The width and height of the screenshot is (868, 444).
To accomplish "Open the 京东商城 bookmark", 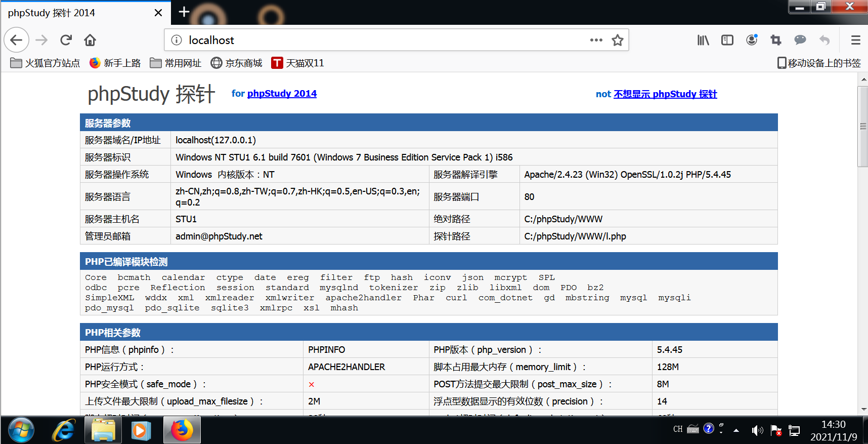I will pyautogui.click(x=236, y=63).
